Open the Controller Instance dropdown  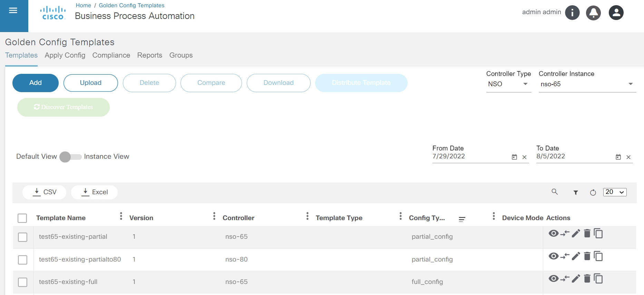point(587,84)
